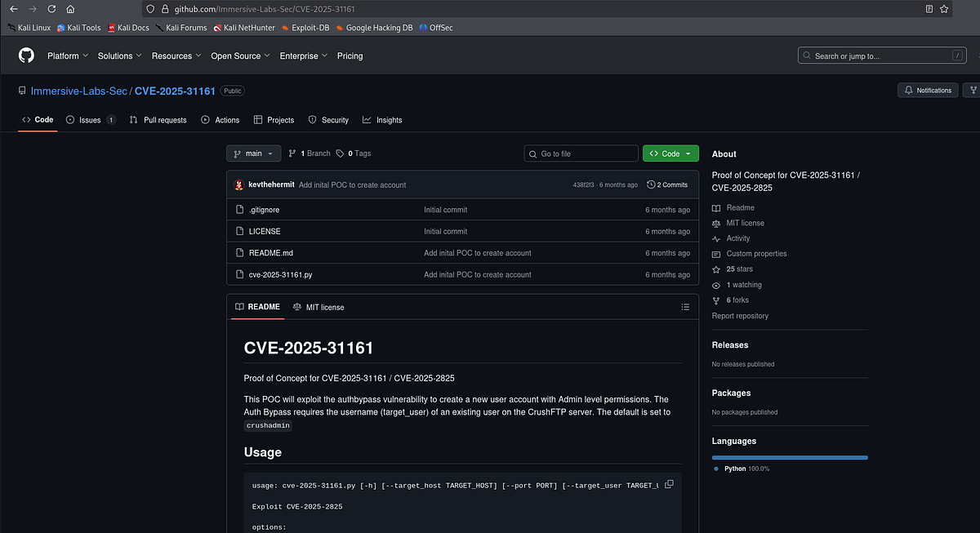Click the Notifications button
This screenshot has width=980, height=533.
pos(928,90)
